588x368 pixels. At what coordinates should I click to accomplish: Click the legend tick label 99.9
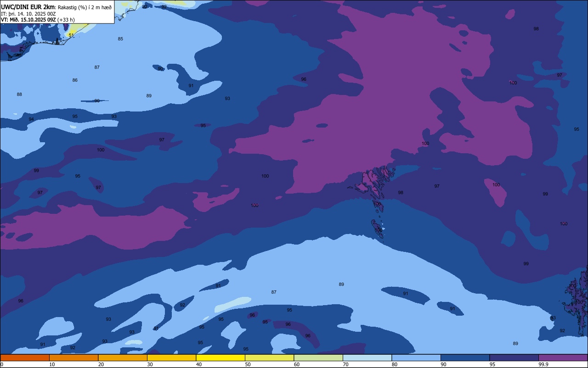coord(543,364)
